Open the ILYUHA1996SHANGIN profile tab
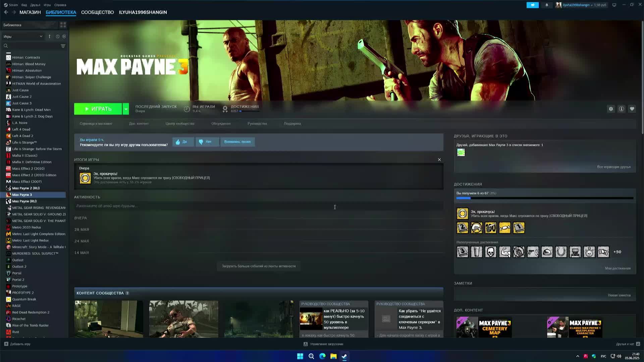 143,12
